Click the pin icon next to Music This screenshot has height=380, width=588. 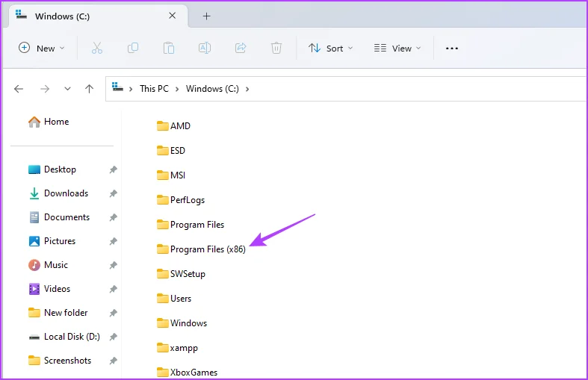tap(114, 265)
